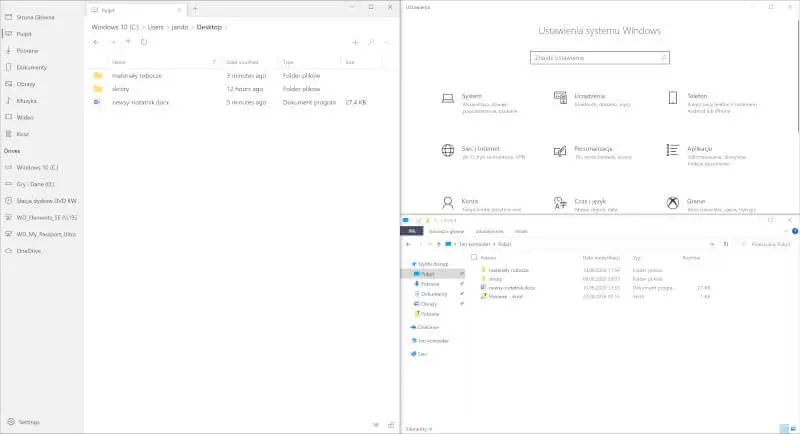Click jendo in the Files breadcrumb
Viewport: 800px width, 434px height.
[x=180, y=27]
